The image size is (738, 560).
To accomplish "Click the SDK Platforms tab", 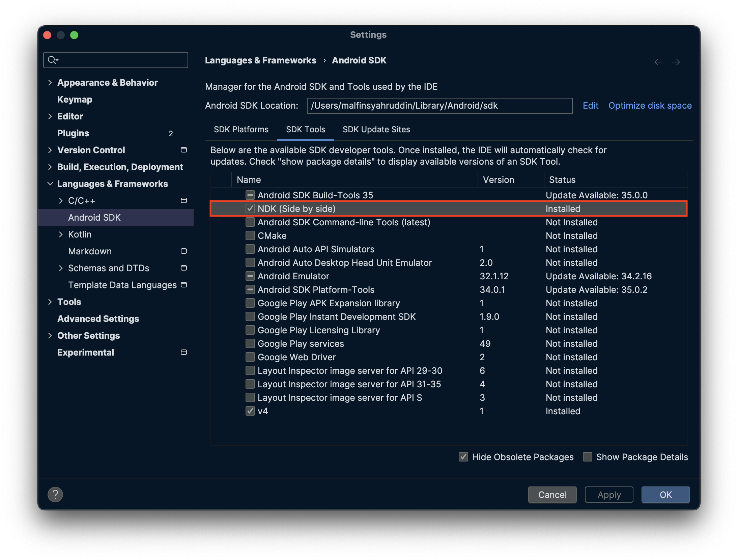I will 240,129.
